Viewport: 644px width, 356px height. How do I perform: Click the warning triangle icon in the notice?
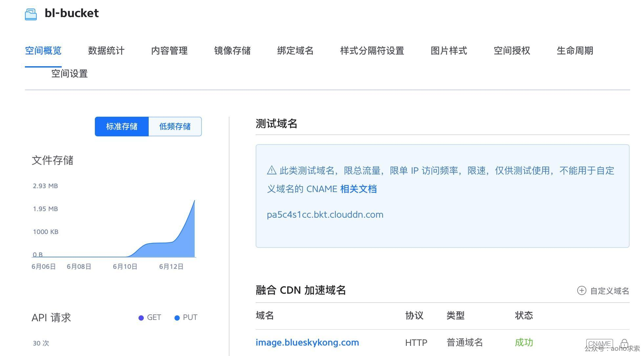point(271,170)
